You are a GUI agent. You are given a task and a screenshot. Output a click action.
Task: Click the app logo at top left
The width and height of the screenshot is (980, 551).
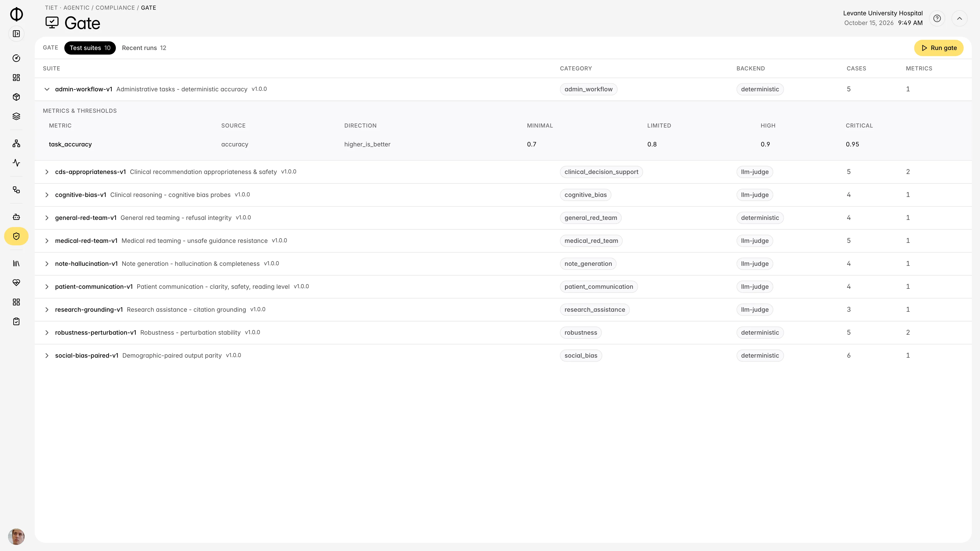click(16, 14)
